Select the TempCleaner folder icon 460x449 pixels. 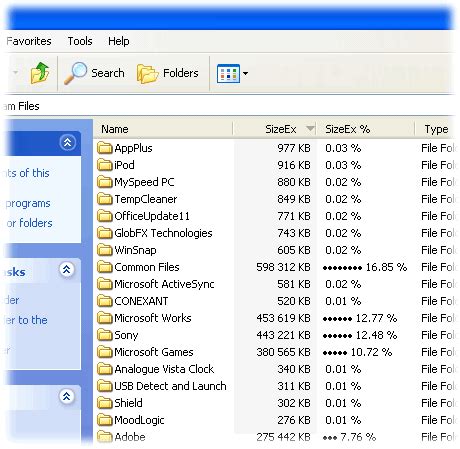coord(105,199)
